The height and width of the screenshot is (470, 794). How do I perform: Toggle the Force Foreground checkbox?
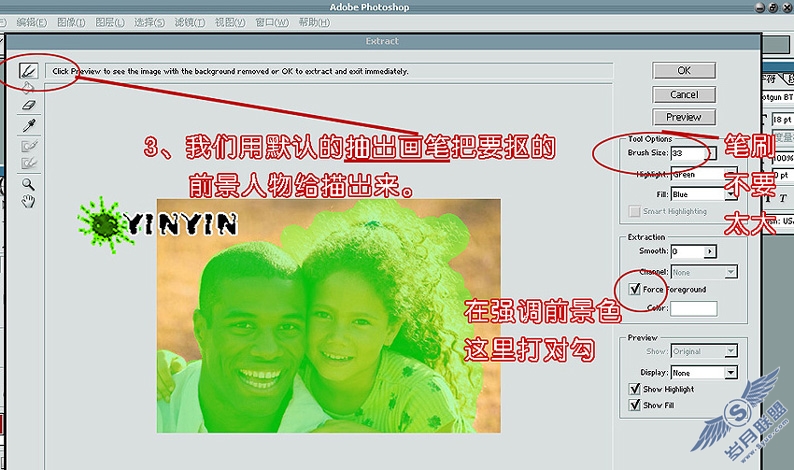pos(634,289)
